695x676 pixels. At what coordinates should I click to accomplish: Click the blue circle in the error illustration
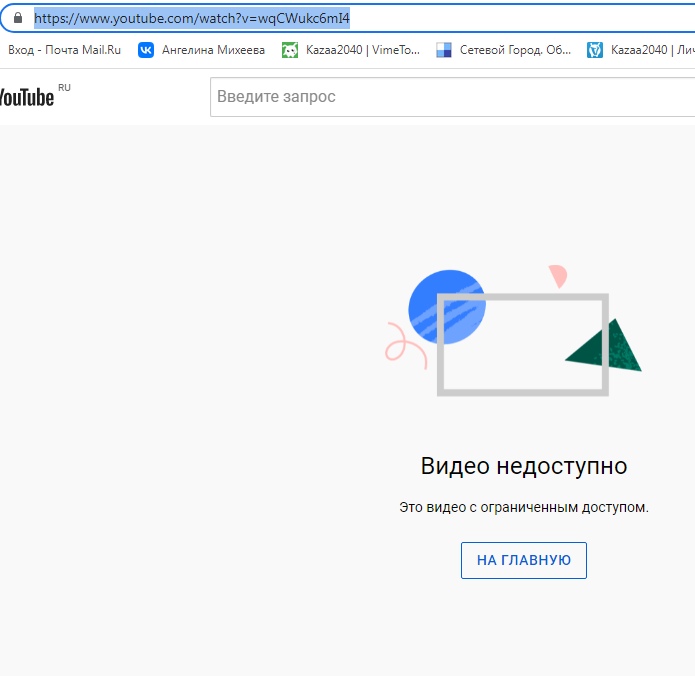pos(440,300)
